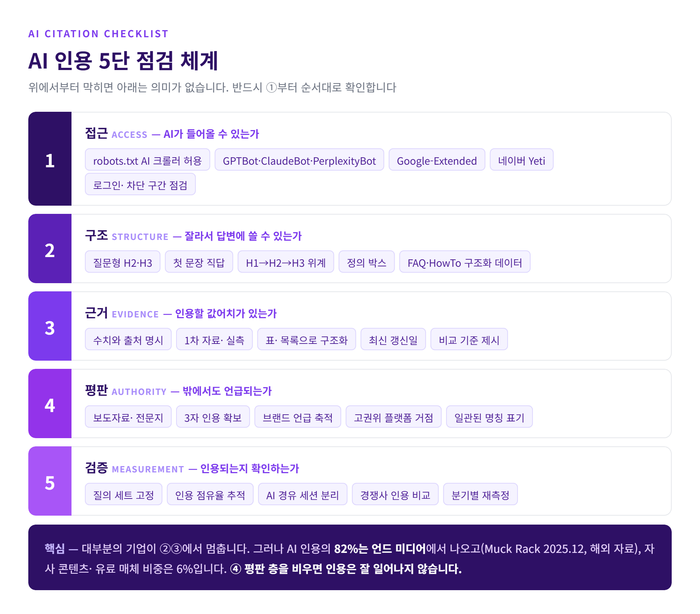The height and width of the screenshot is (614, 700).
Task: Click the '접근 ACCESS' section heading
Action: [x=116, y=133]
